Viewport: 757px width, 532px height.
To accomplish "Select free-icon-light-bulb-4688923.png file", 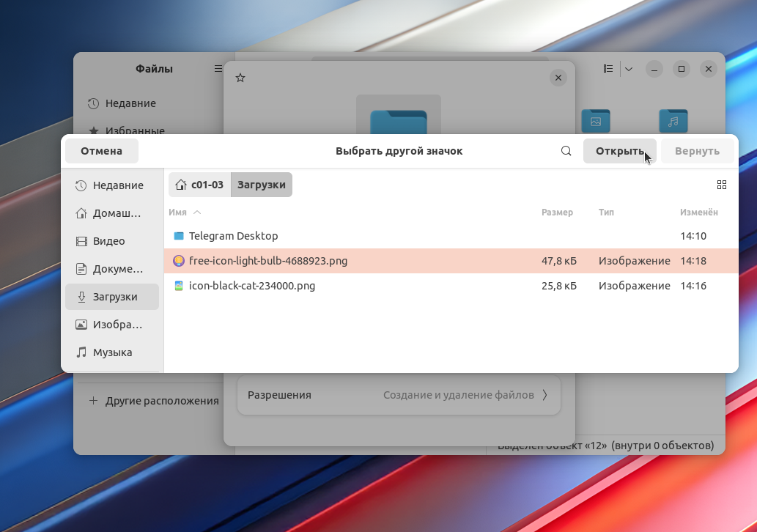I will click(x=267, y=261).
